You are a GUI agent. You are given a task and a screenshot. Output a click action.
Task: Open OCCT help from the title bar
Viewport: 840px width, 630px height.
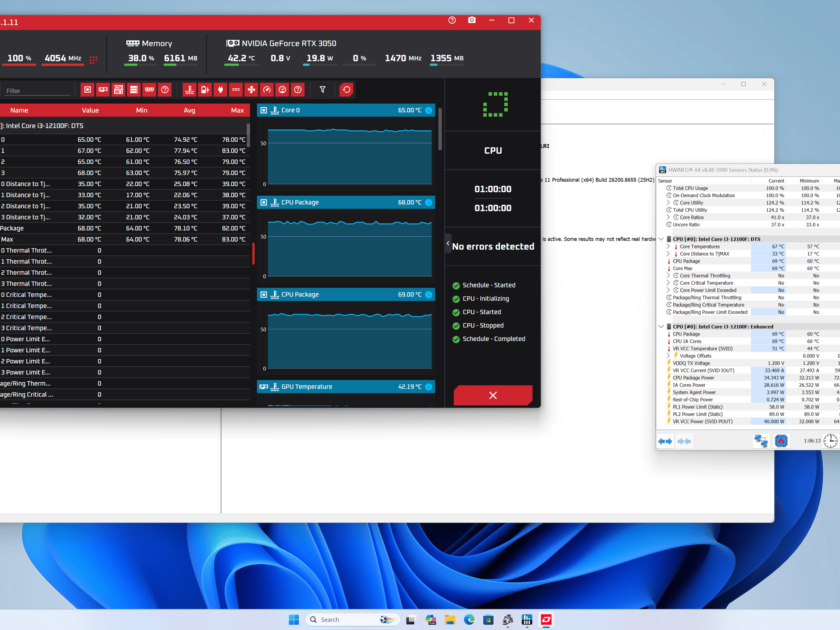point(452,20)
